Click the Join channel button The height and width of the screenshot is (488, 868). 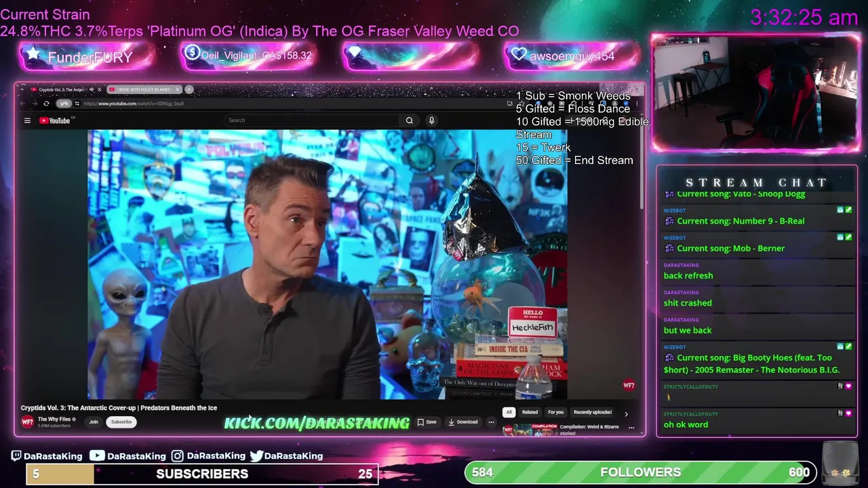(x=94, y=422)
